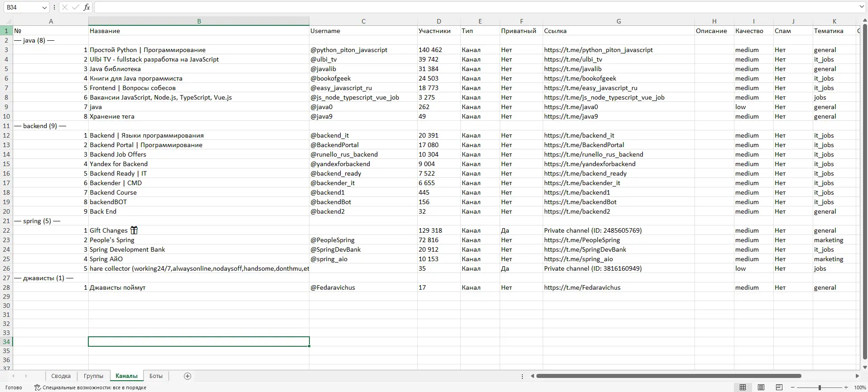Image resolution: width=868 pixels, height=392 pixels.
Task: Open the Группы sheet tab
Action: pos(93,376)
